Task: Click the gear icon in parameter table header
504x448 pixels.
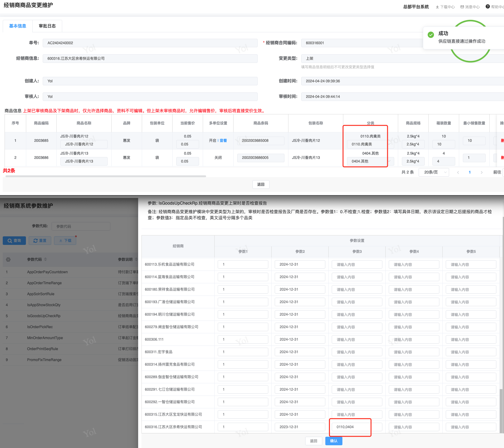Action: [x=8, y=260]
